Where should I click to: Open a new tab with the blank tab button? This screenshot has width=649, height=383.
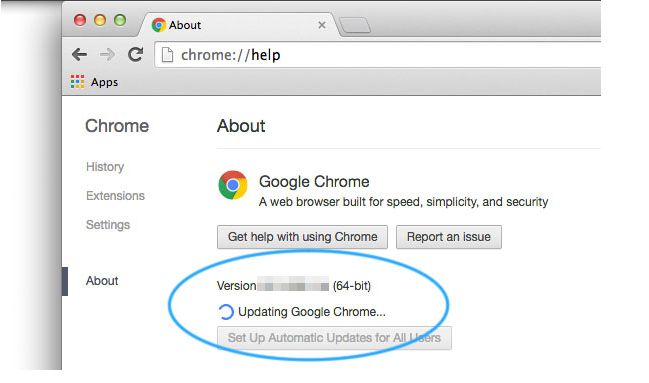point(355,25)
